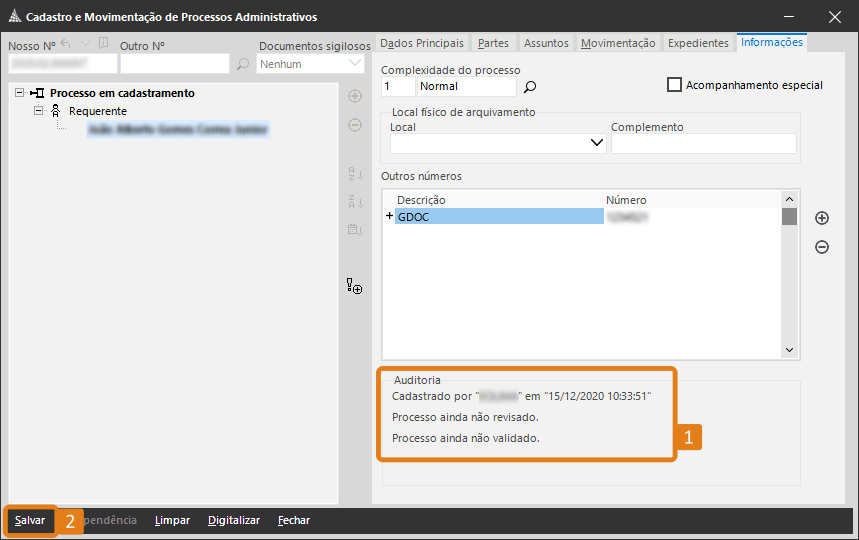
Task: Open the Movimentação tab
Action: 618,43
